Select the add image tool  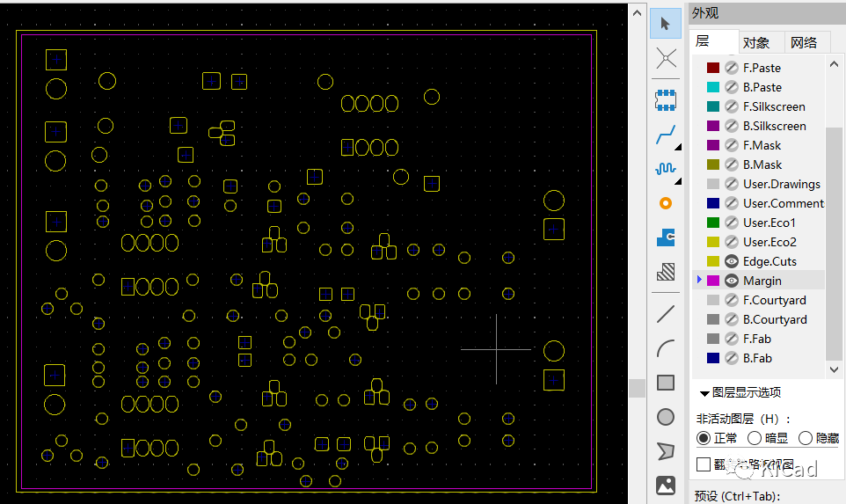click(666, 486)
